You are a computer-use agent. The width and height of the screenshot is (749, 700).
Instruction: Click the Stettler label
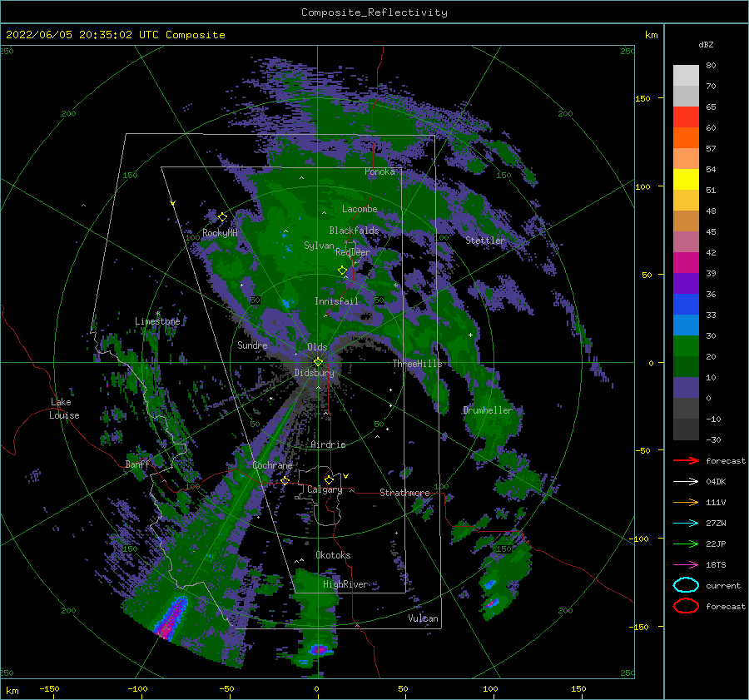point(485,241)
